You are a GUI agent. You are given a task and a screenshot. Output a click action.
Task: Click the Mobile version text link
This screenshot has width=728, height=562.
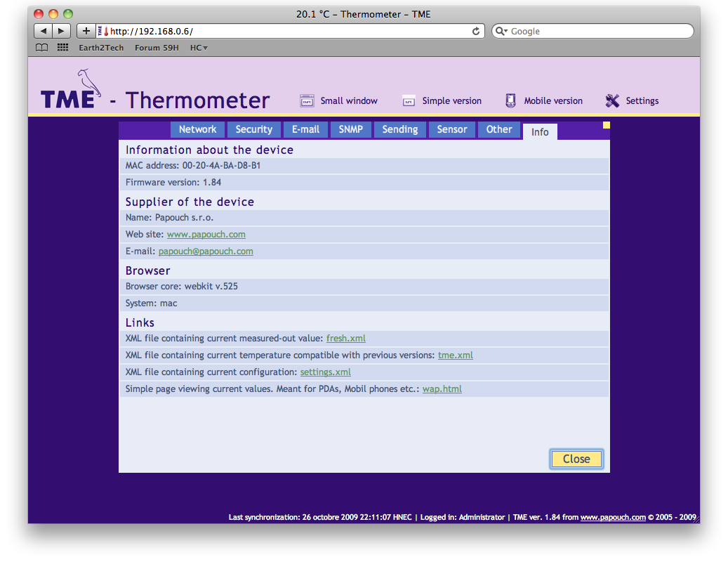(553, 100)
